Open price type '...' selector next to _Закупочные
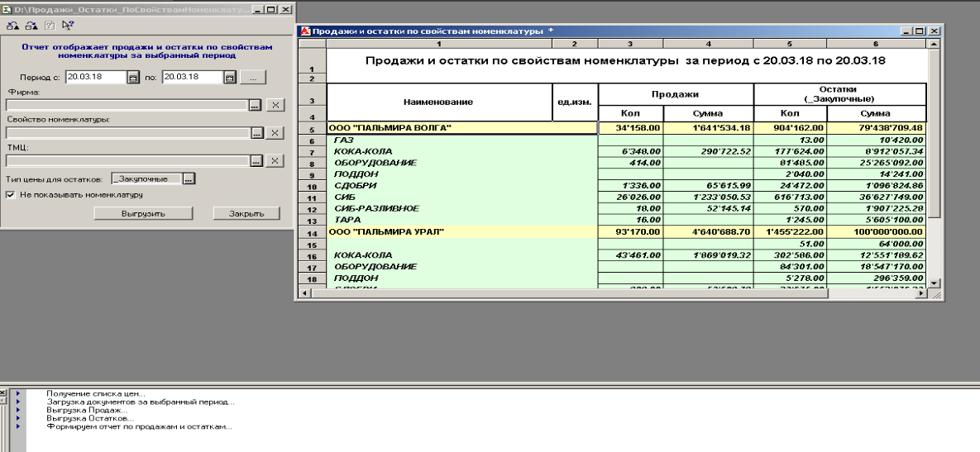 point(189,179)
